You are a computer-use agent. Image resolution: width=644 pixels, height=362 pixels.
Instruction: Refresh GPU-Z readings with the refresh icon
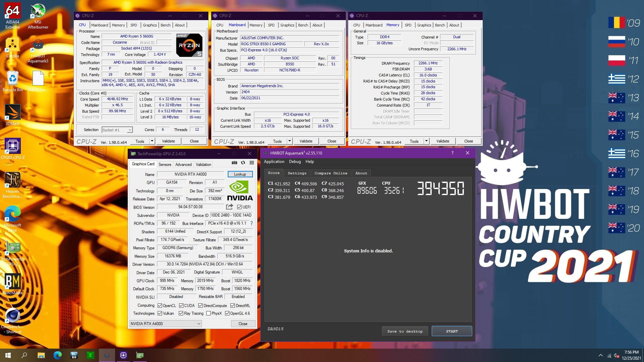pos(243,163)
